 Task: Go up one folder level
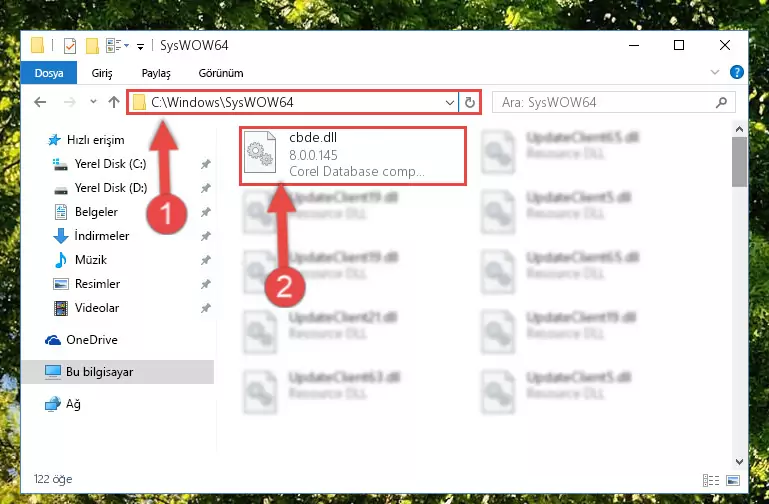tap(114, 102)
